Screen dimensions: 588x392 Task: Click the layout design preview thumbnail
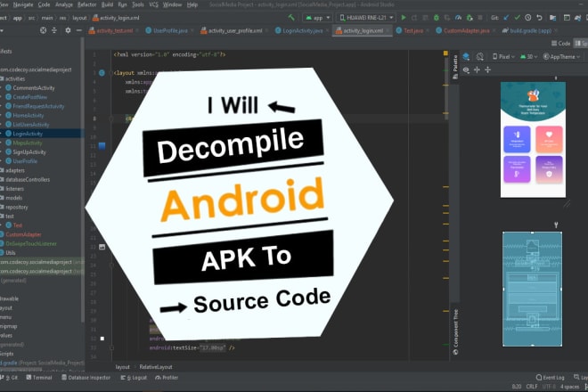[533, 140]
